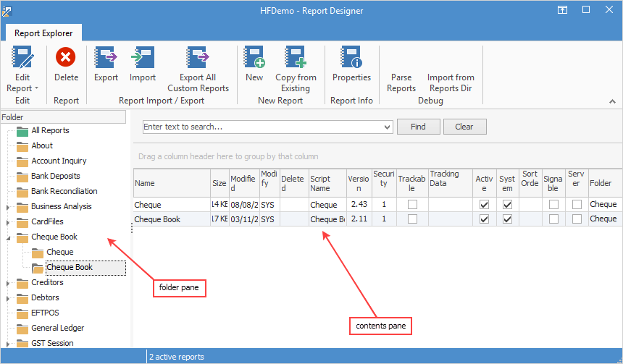The height and width of the screenshot is (364, 623).
Task: Click the Find button
Action: pos(419,127)
